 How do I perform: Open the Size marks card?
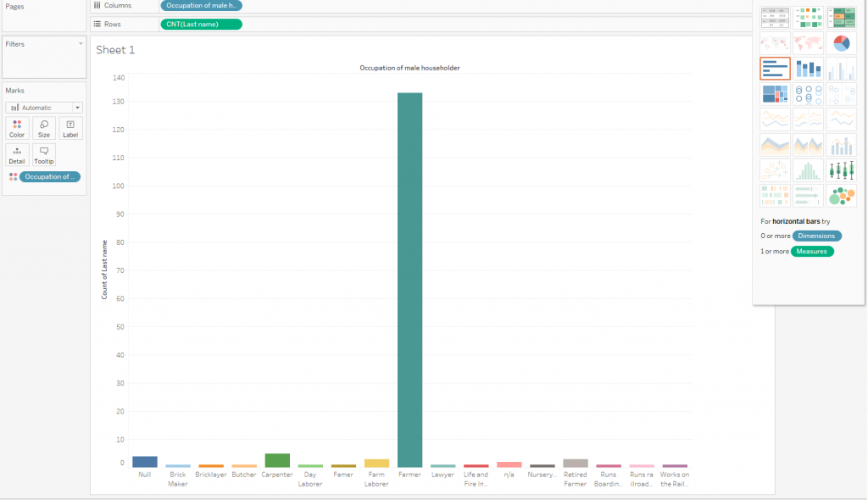(x=44, y=128)
